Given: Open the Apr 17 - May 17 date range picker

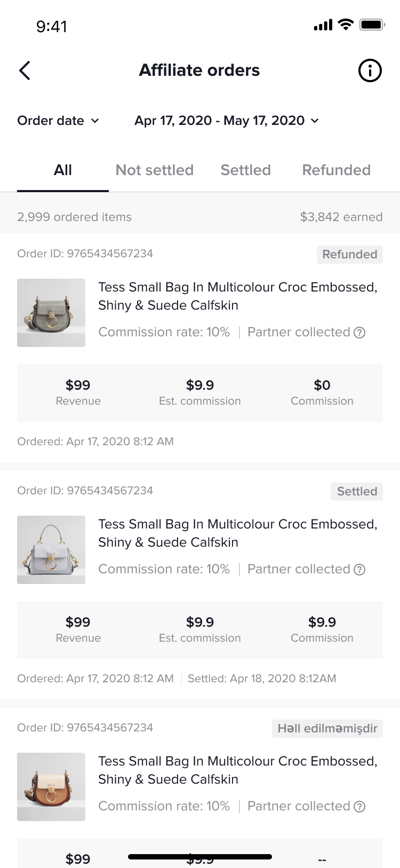Looking at the screenshot, I should point(226,121).
